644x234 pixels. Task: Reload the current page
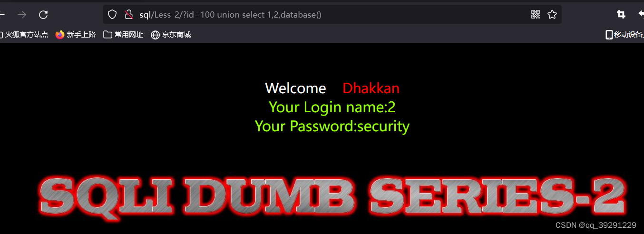click(x=43, y=15)
